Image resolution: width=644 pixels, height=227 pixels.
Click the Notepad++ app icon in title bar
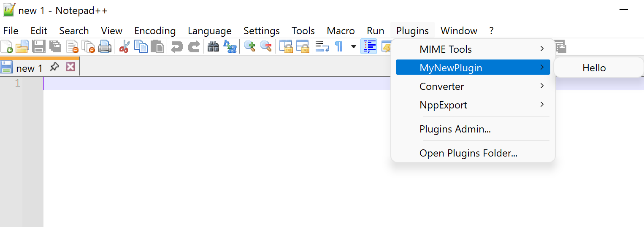[x=9, y=9]
